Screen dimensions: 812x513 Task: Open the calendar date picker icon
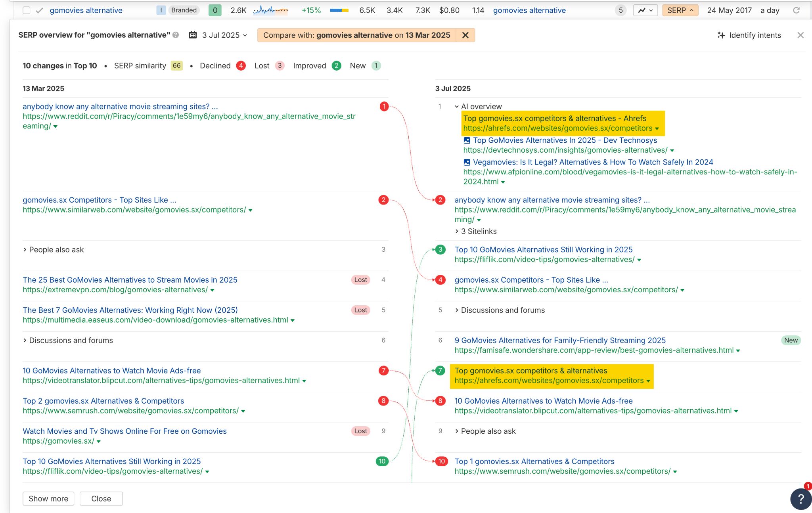pos(193,35)
